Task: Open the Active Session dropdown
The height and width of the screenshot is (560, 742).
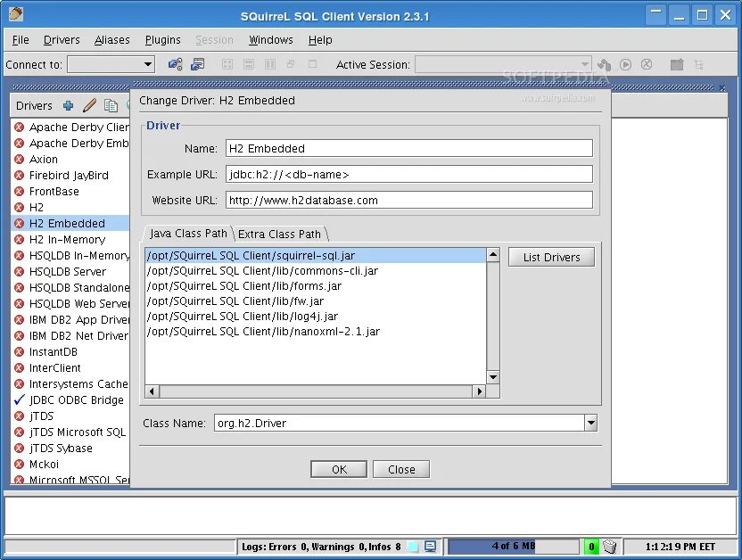Action: pyautogui.click(x=584, y=64)
